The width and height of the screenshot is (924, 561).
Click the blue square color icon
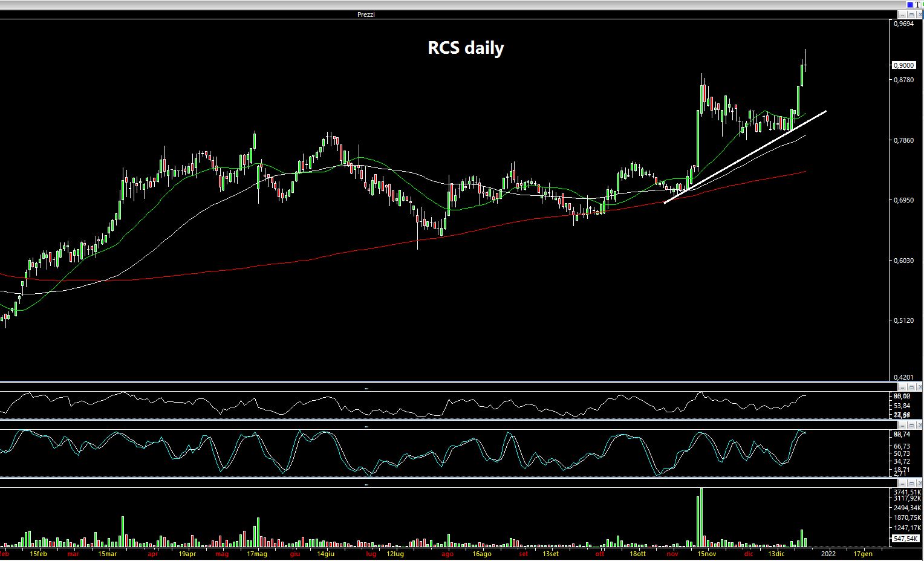coord(909,5)
